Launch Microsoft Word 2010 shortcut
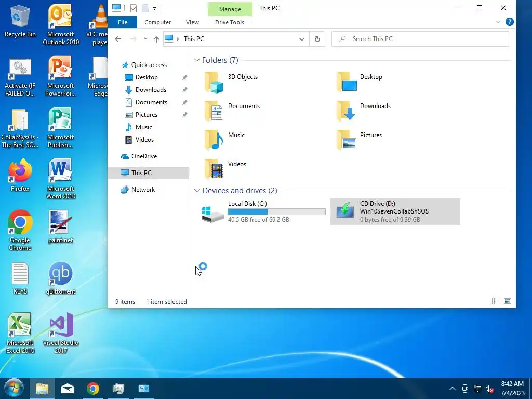 click(61, 179)
